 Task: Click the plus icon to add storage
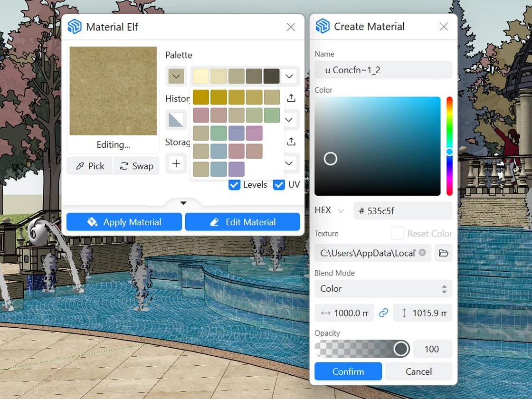click(x=176, y=163)
